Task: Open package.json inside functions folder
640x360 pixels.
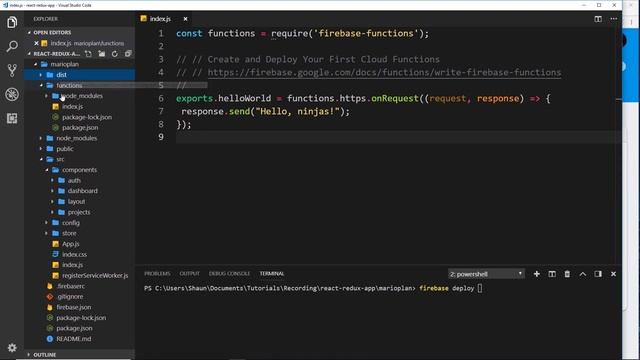Action: pos(80,128)
